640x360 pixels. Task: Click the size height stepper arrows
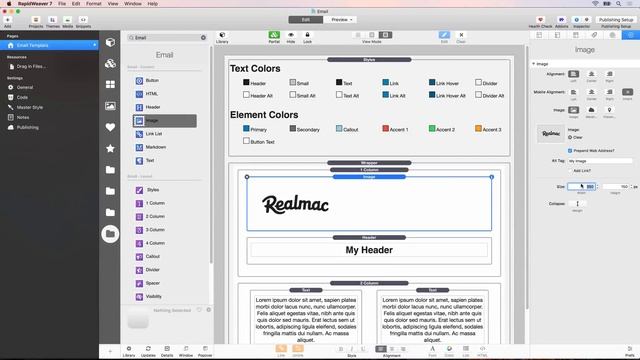[631, 187]
